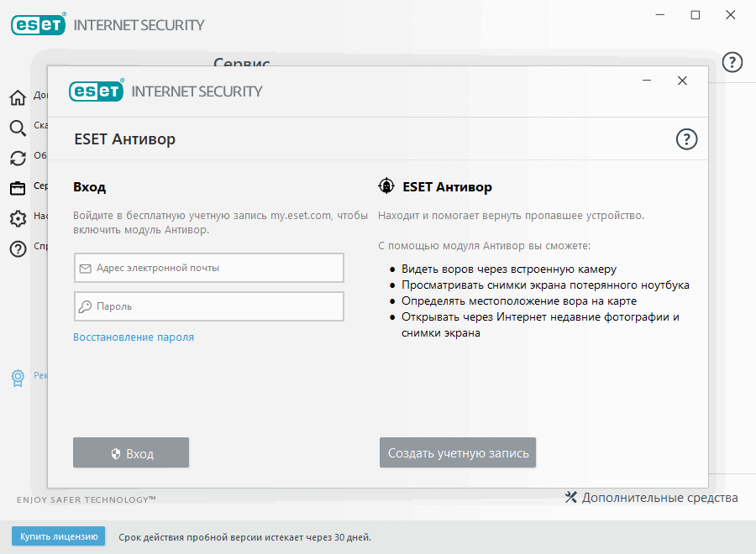
Task: Click into the Пароль field
Action: [x=209, y=306]
